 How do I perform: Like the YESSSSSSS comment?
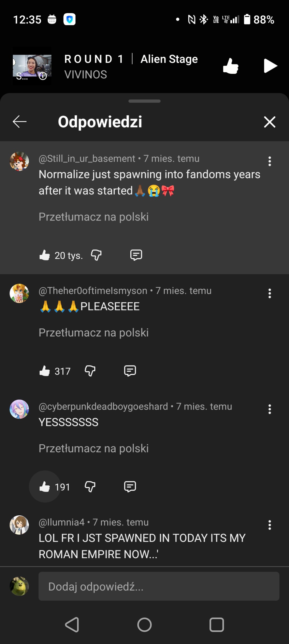click(x=45, y=487)
